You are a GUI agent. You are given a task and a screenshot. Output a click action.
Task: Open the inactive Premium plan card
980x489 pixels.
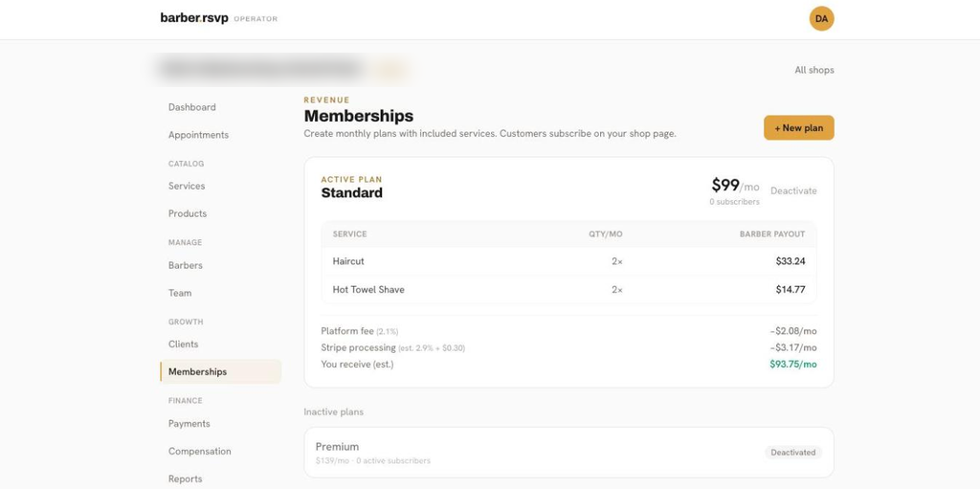coord(568,452)
